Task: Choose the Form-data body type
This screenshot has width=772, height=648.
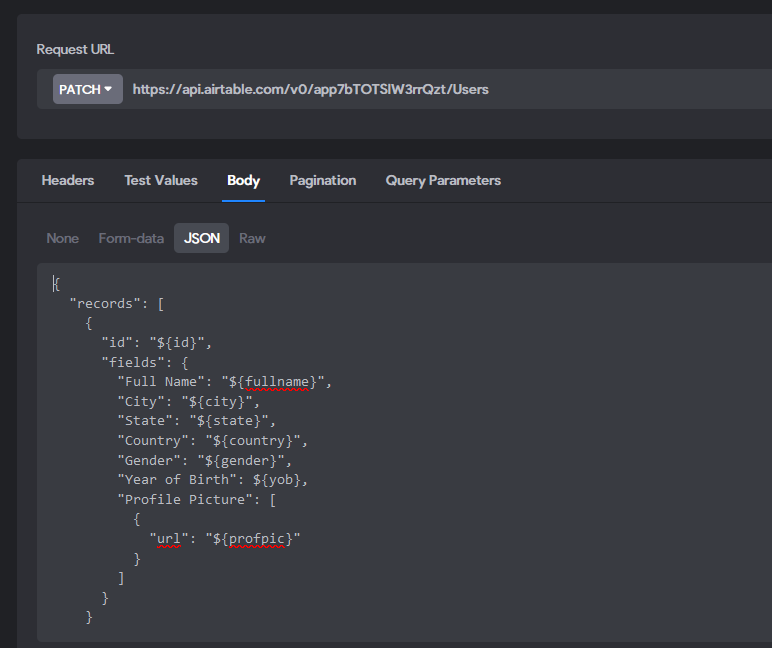Action: tap(131, 238)
